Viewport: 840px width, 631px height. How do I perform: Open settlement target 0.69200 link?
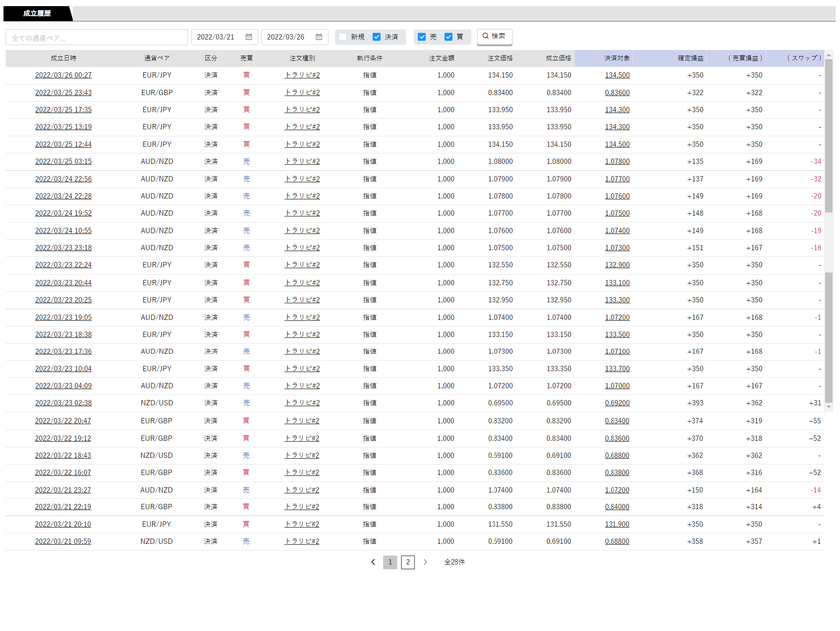[617, 403]
